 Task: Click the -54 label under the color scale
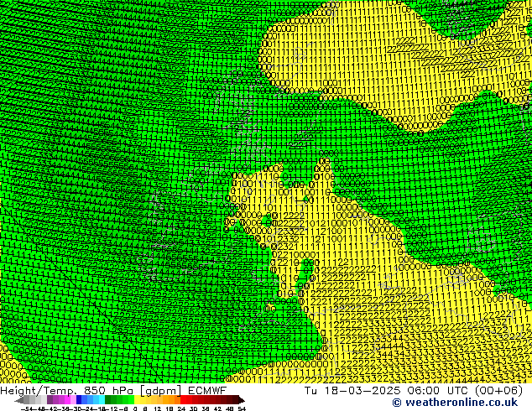point(28,408)
